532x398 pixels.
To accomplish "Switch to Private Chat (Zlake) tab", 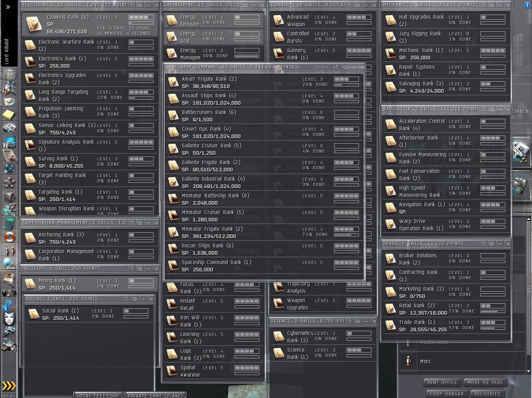I will click(x=155, y=395).
